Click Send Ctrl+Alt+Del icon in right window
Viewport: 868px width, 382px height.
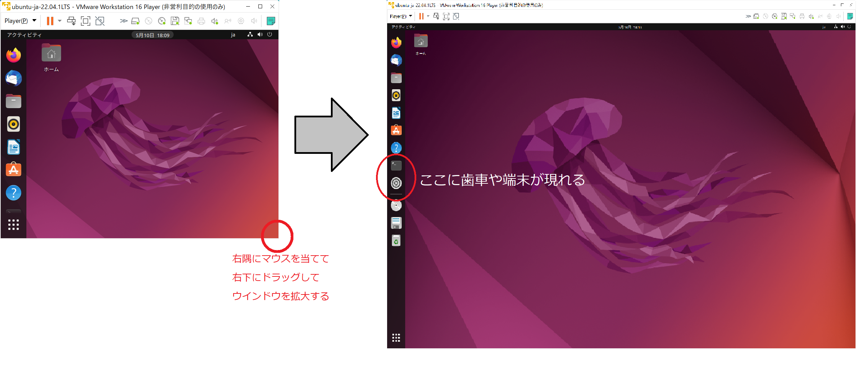tap(436, 16)
